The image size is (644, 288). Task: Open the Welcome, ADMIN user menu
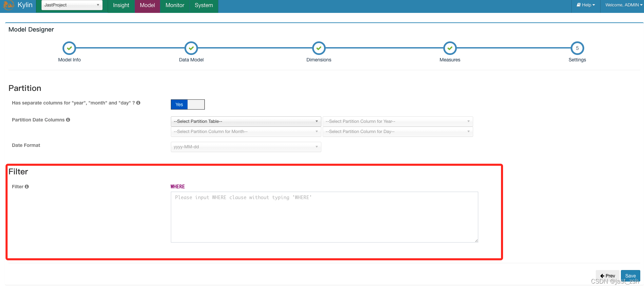(x=624, y=5)
